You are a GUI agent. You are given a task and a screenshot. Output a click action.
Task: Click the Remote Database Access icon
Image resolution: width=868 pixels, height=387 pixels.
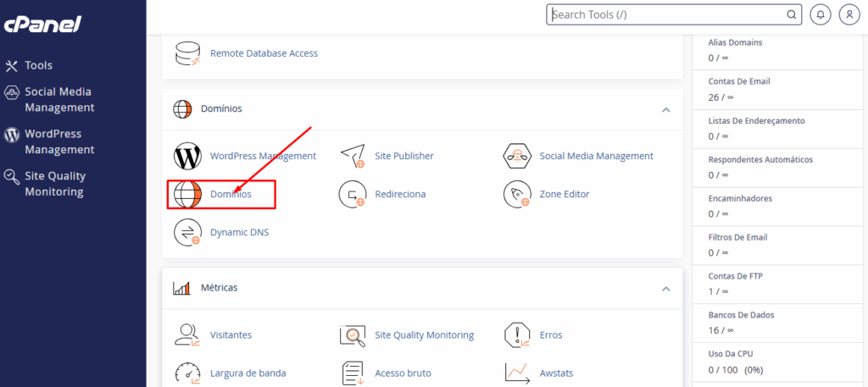187,53
